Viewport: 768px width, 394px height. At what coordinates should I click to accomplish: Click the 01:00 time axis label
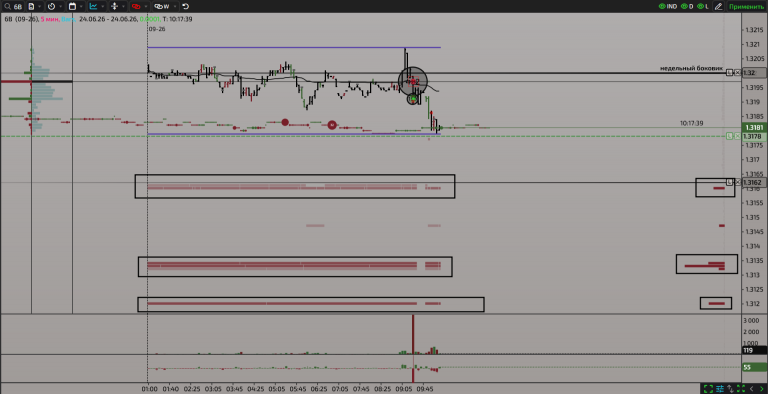point(149,389)
